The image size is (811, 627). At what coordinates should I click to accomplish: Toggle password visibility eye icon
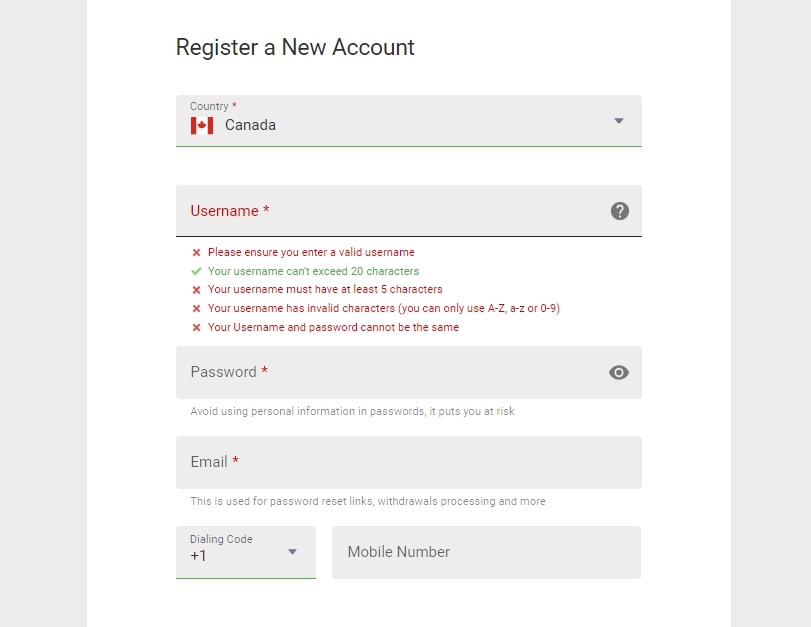(619, 372)
